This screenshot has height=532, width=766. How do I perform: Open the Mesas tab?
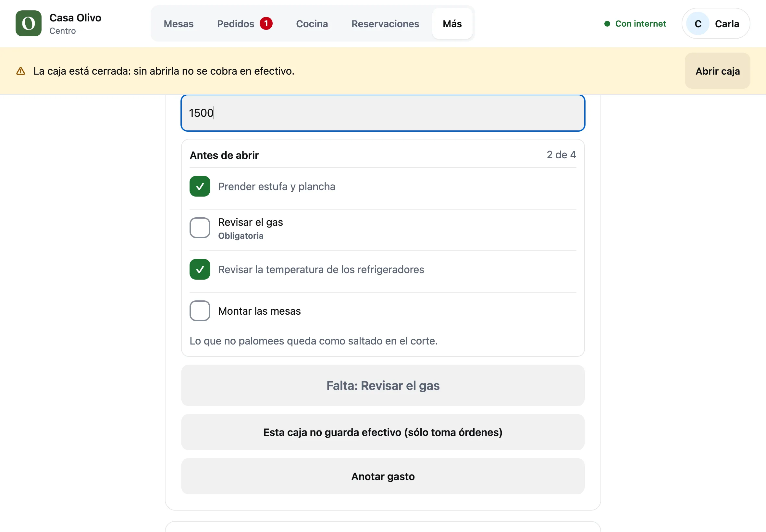click(x=179, y=24)
